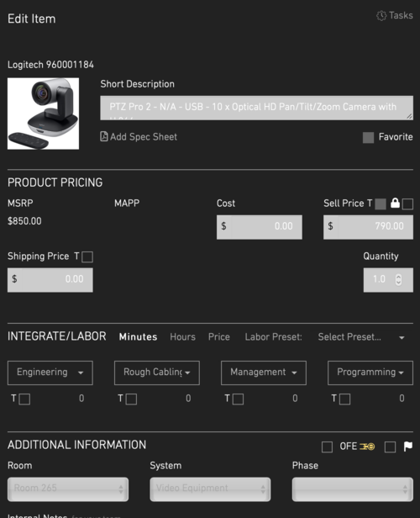Screen dimensions: 420x518
Task: Check the Shipping Price taxable box
Action: tap(87, 256)
